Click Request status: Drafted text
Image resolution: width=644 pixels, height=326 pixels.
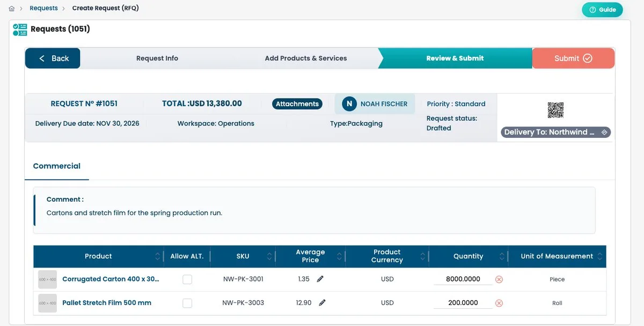click(x=452, y=123)
